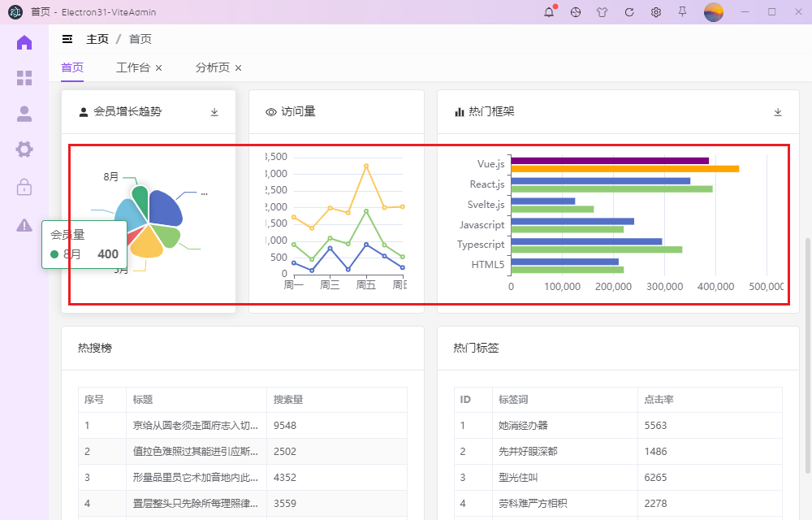Open the lock permissions sidebar icon
The height and width of the screenshot is (520, 812).
24,187
